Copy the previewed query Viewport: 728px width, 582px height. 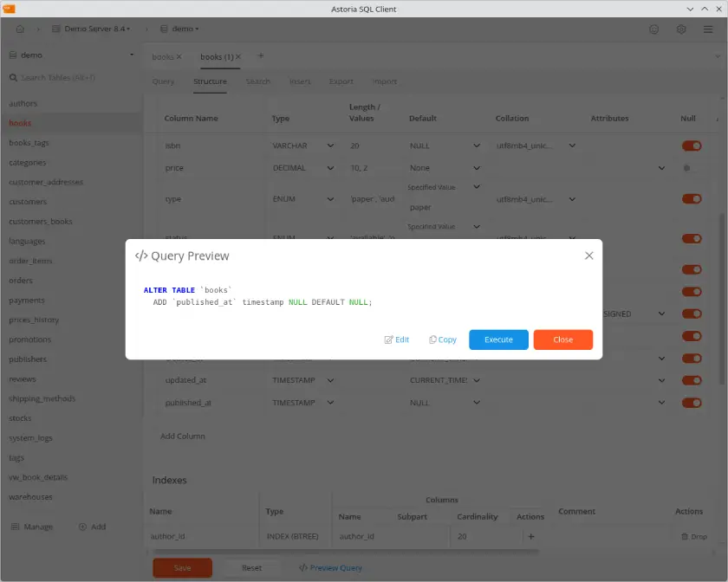(x=443, y=339)
